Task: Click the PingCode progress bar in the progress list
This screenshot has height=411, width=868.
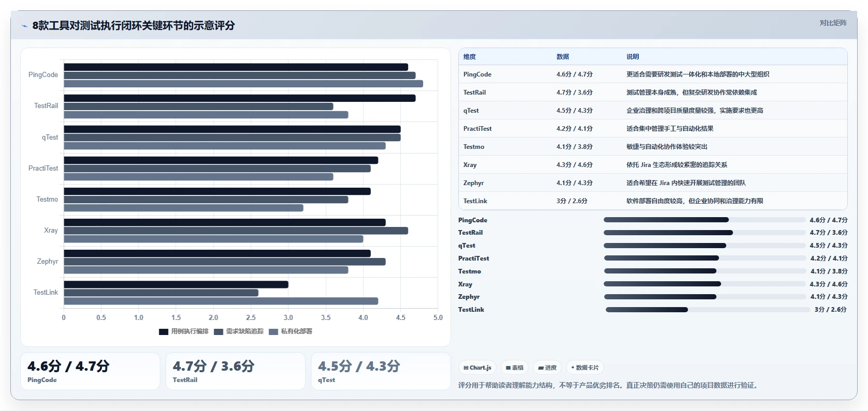Action: [705, 220]
